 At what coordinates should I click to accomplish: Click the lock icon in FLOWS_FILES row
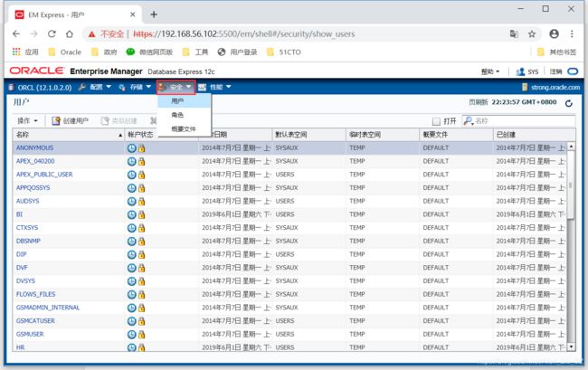coord(141,295)
